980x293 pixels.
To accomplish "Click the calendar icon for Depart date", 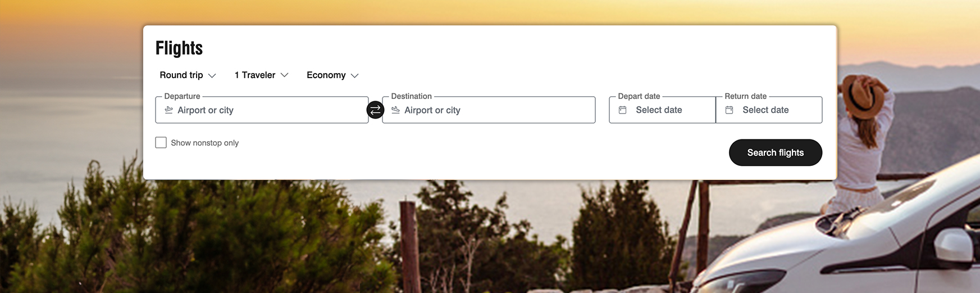I will tap(622, 110).
